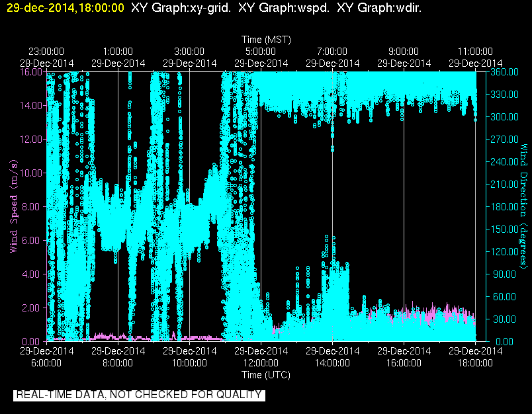Click the 6:00:00 UTC tick label
Image resolution: width=532 pixels, height=414 pixels.
tap(46, 363)
